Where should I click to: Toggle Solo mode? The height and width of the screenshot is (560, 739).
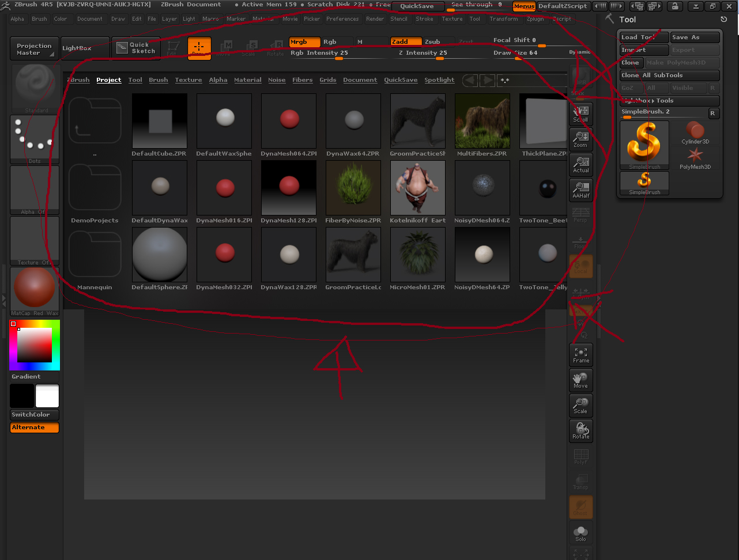[x=580, y=533]
